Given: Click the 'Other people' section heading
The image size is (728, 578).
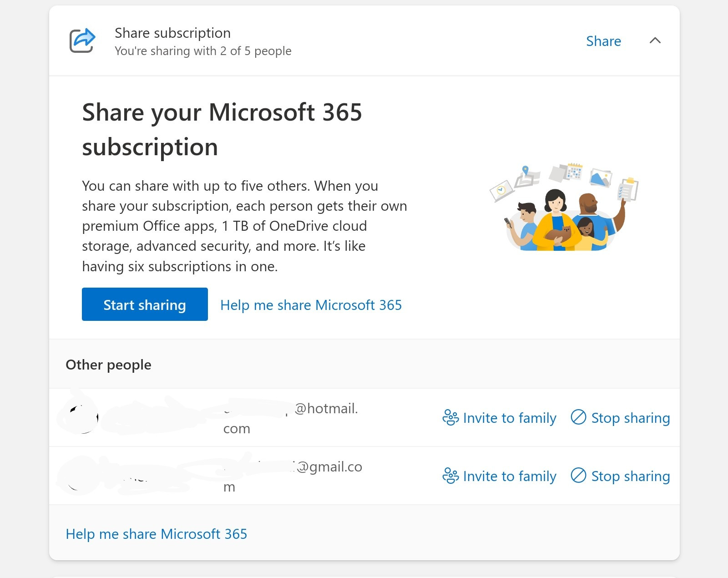Looking at the screenshot, I should tap(108, 365).
